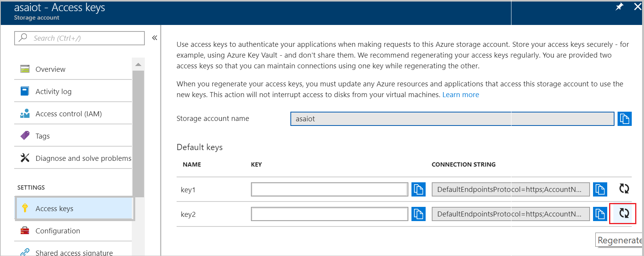
Task: Select Tags in the sidebar
Action: (x=43, y=136)
